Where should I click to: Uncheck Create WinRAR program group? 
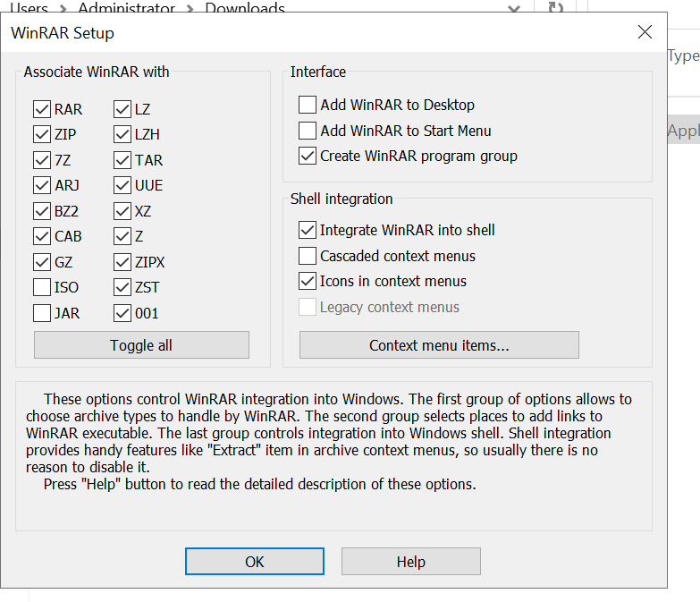(308, 156)
